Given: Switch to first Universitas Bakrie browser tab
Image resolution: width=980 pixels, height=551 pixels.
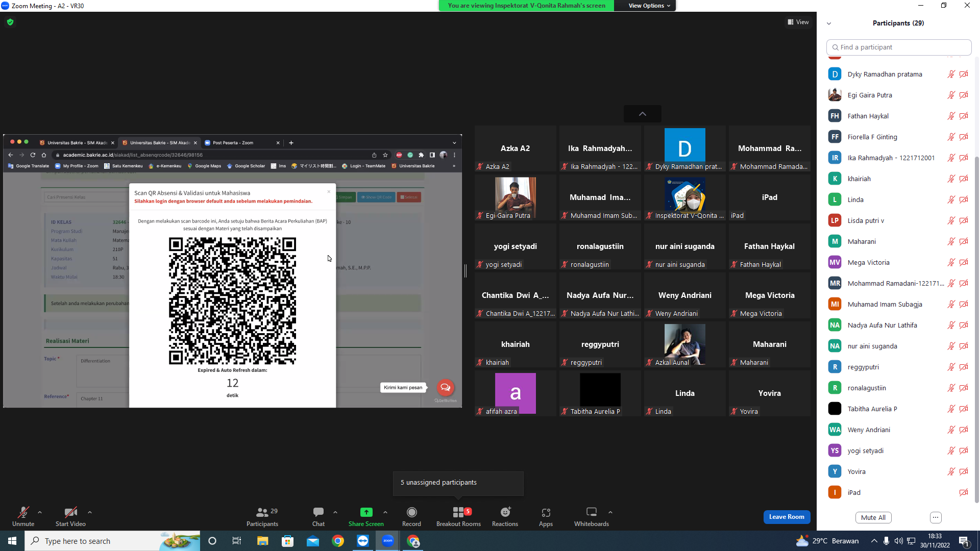Looking at the screenshot, I should pyautogui.click(x=77, y=143).
